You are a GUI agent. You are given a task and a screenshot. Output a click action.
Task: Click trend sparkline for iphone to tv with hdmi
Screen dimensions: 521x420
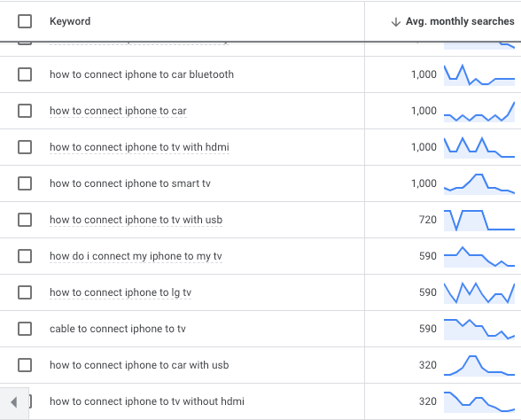point(479,147)
